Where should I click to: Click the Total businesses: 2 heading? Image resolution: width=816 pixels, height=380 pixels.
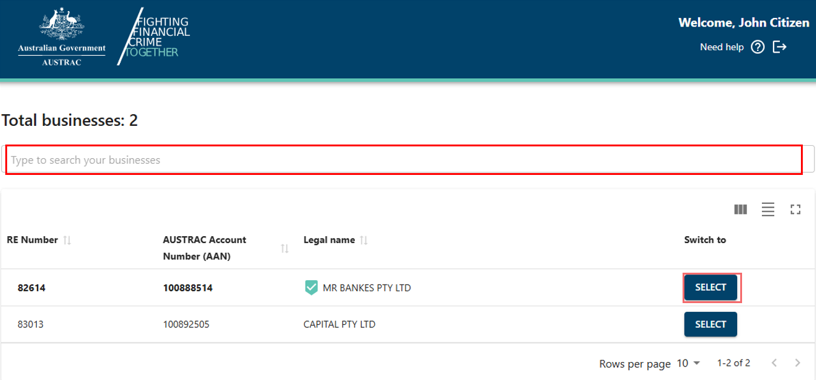(x=70, y=121)
